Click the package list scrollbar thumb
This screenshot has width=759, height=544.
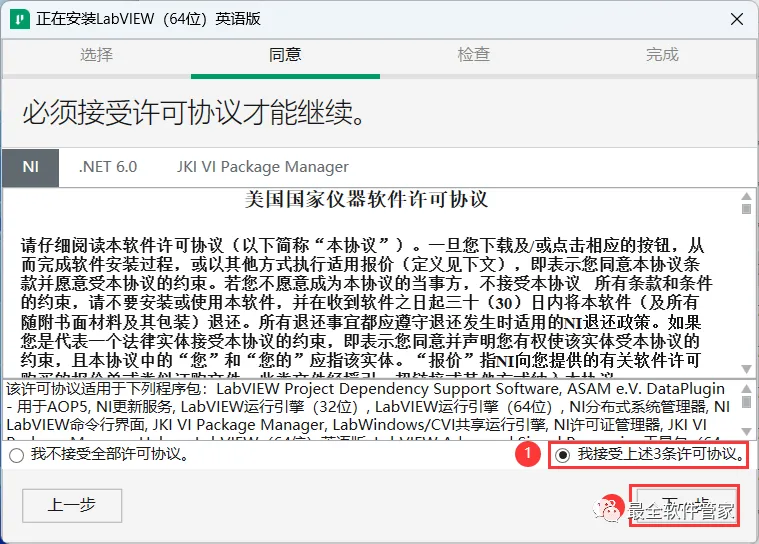click(746, 402)
